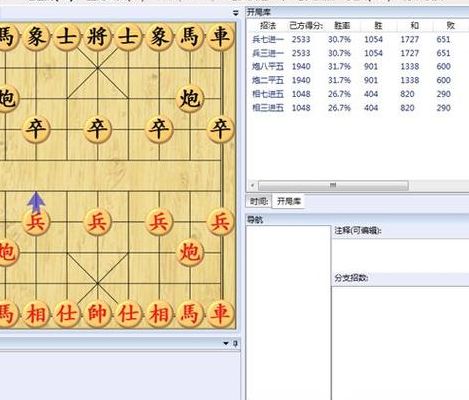Screen dimensions: 469x400
Task: Choose the 兵七进一 opening move row
Action: tap(353, 39)
